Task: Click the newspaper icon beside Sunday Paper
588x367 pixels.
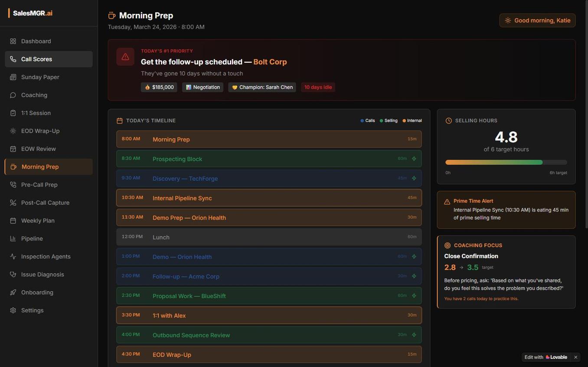Action: point(13,77)
